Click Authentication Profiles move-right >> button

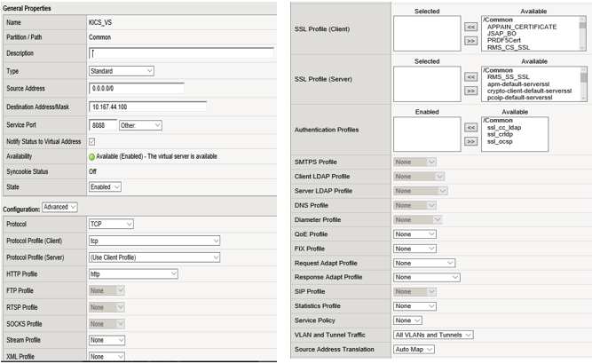pyautogui.click(x=470, y=140)
